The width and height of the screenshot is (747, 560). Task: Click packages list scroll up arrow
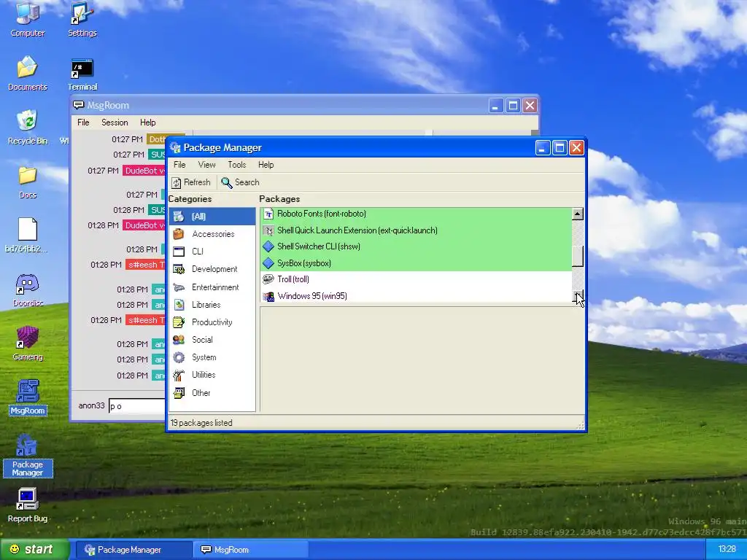click(578, 214)
